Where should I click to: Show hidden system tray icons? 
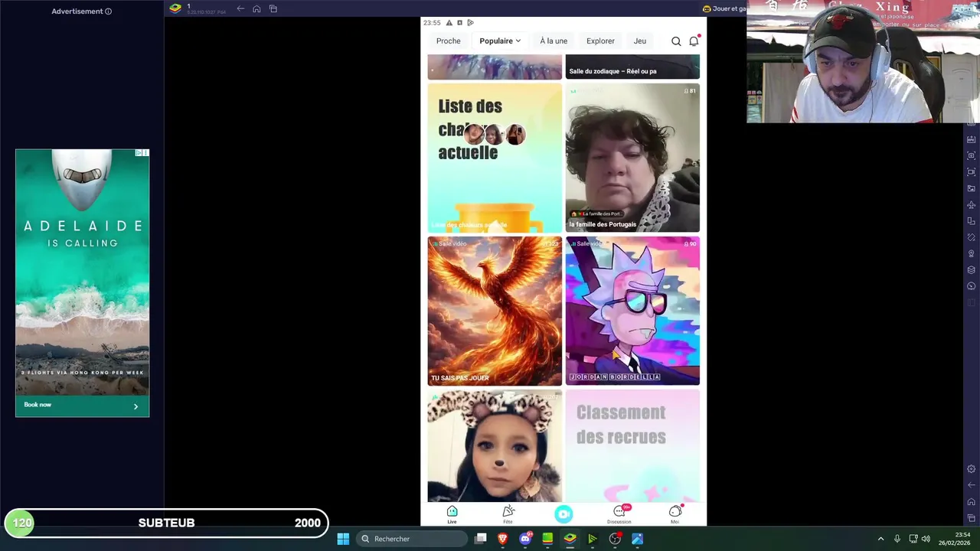click(880, 539)
